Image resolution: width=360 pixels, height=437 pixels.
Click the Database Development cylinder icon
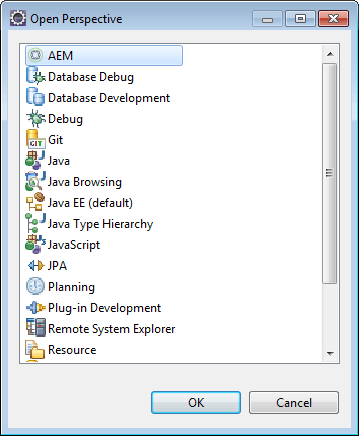click(35, 97)
